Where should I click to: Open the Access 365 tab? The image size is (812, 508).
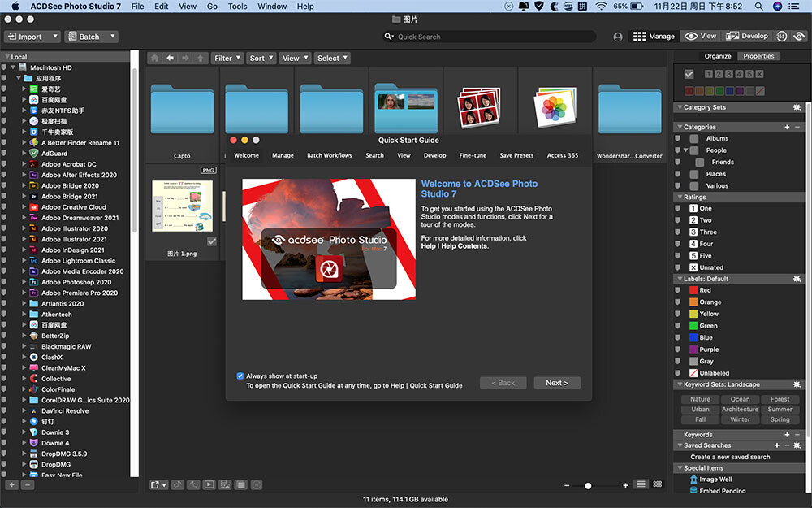[x=563, y=155]
